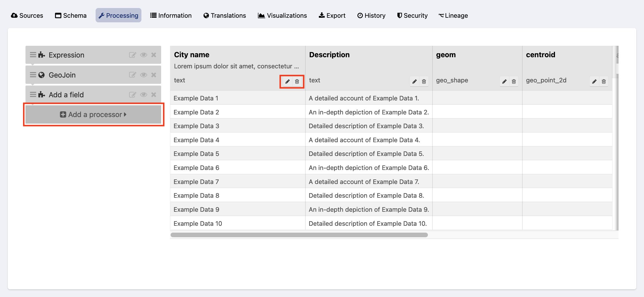Open the Add a processor menu
The width and height of the screenshot is (644, 297).
[93, 114]
